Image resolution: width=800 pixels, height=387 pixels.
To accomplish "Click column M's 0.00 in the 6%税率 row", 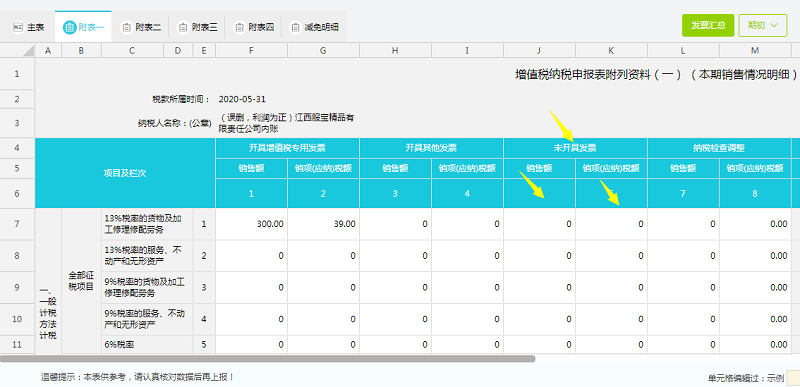I will [755, 345].
